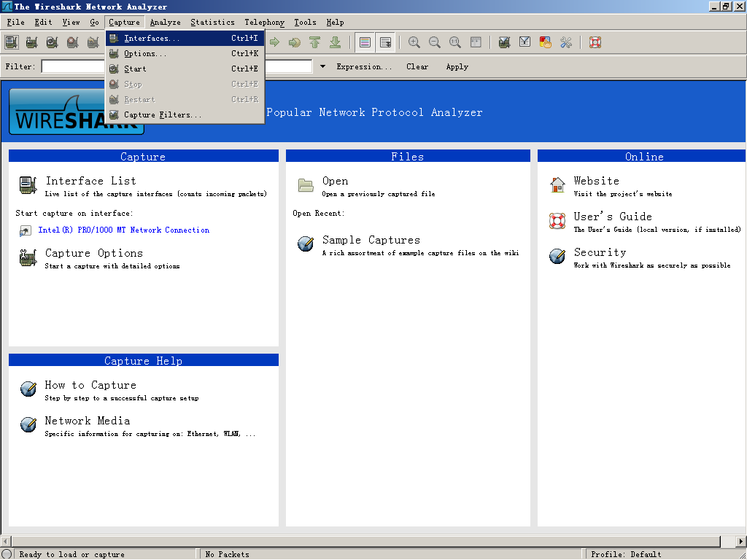747x560 pixels.
Task: Toggle auto scroll in live capture
Action: (x=385, y=42)
